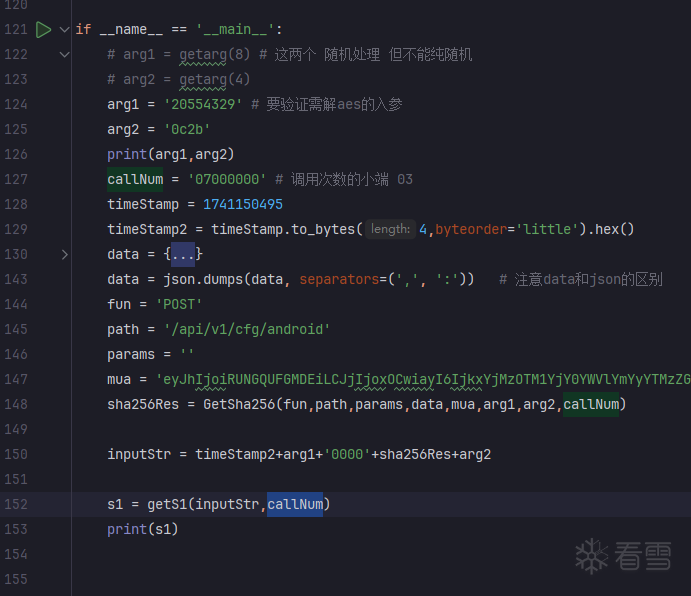691x596 pixels.
Task: Click the 'length:' inlay parameter hint
Action: coord(390,229)
